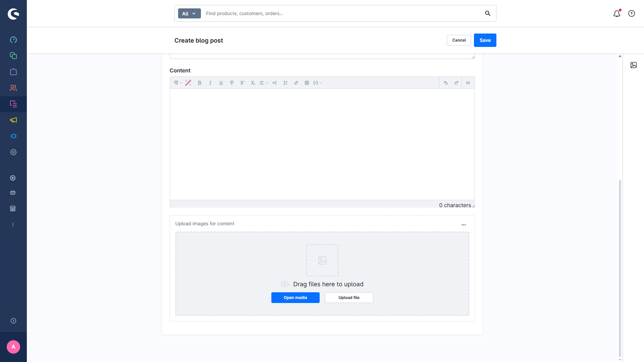The height and width of the screenshot is (362, 644).
Task: Click the undo arrow in editor
Action: [x=446, y=83]
